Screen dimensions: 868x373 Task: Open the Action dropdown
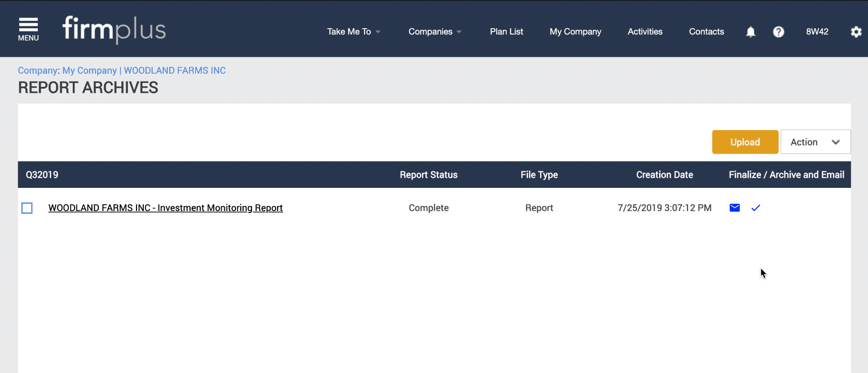(815, 142)
